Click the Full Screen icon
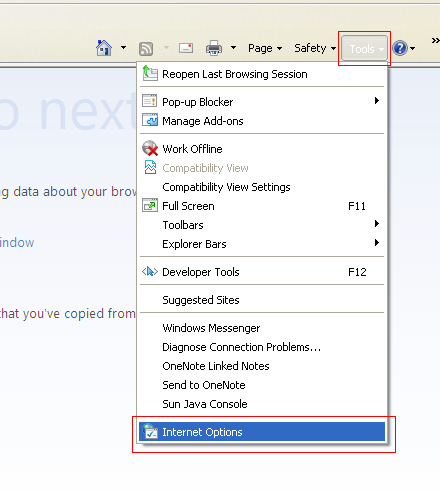 tap(150, 205)
